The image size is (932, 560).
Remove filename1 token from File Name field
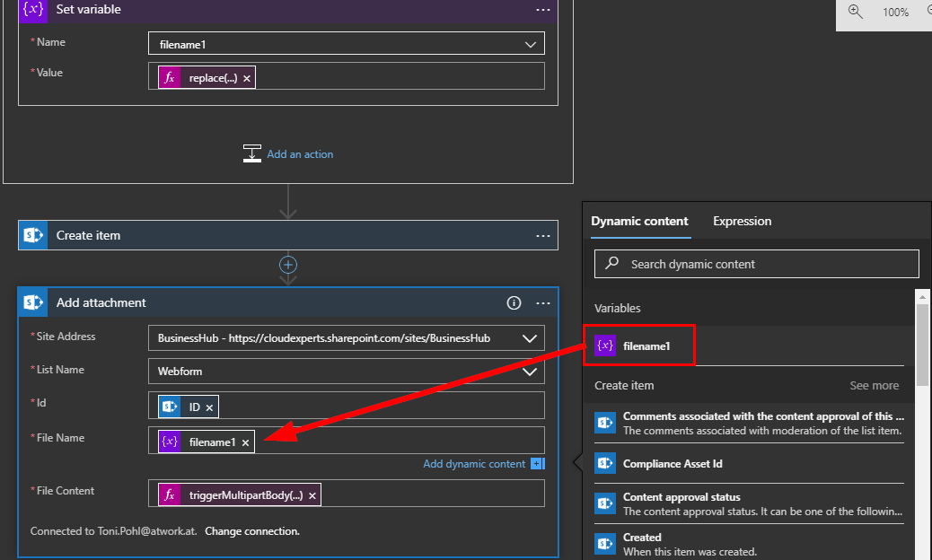point(245,442)
